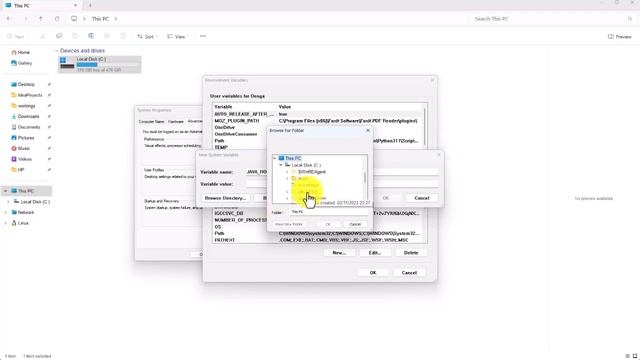Click the Paste toolbar icon
This screenshot has width=640, height=360.
tap(75, 36)
